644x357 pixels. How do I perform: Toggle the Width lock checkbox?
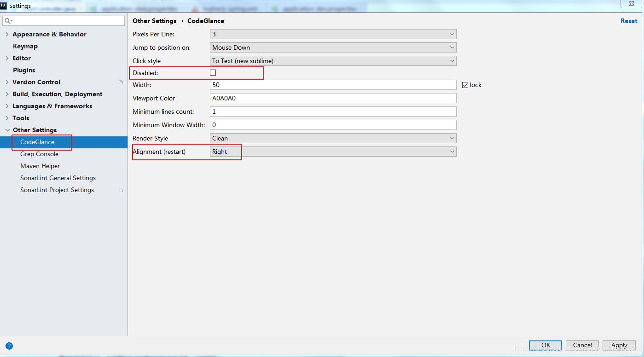465,85
